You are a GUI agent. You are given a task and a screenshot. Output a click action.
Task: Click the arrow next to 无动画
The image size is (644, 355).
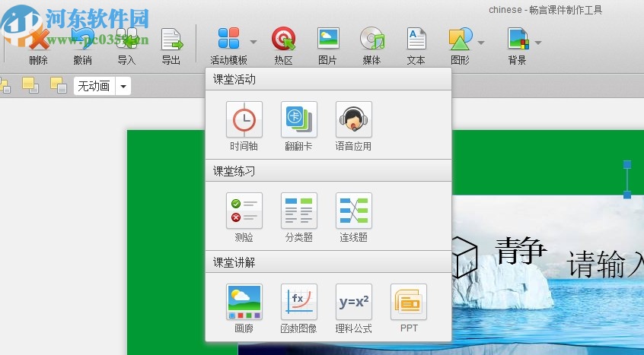tap(123, 86)
